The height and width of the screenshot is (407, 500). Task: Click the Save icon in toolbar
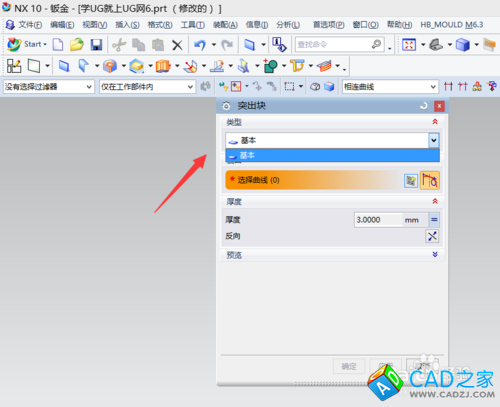point(96,45)
